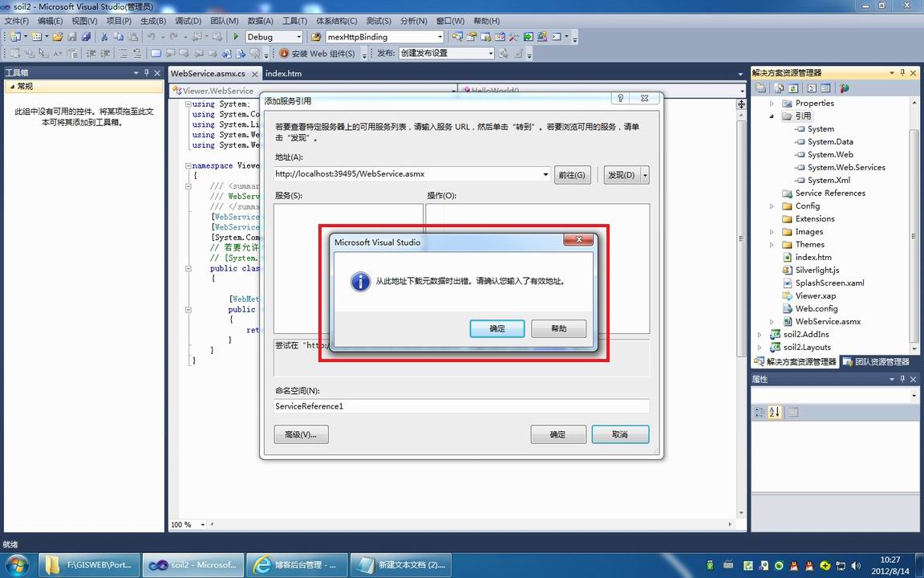
Task: Open the F:\GISWEB folder taskbar item
Action: (90, 564)
